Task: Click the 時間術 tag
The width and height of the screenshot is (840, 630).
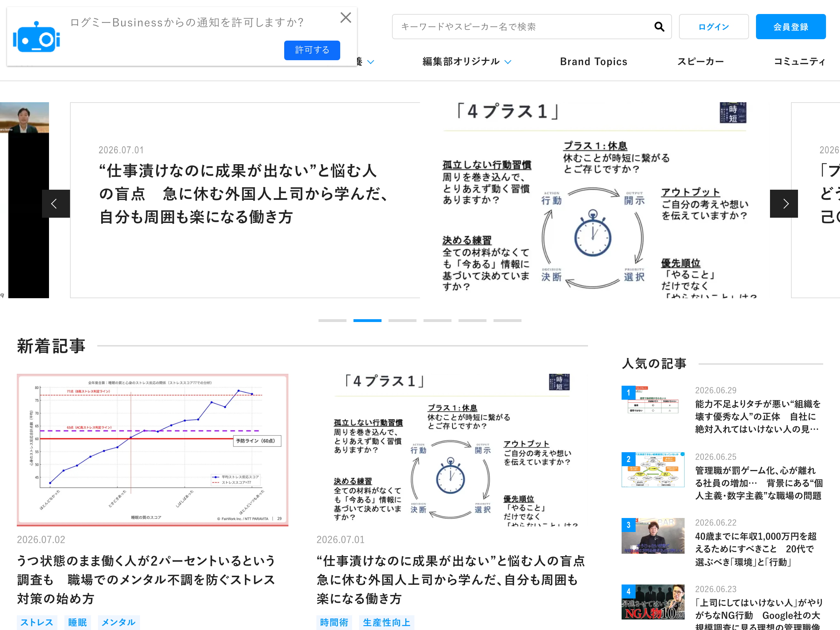Action: (334, 622)
